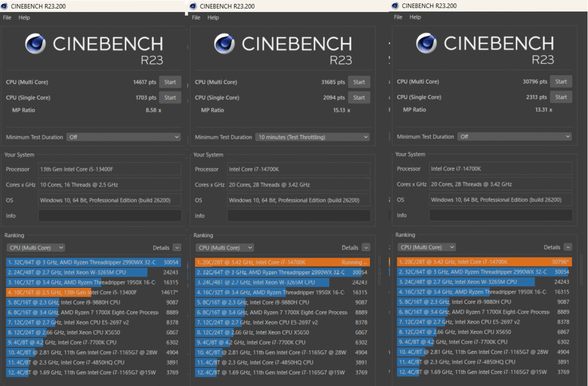588x386 pixels.
Task: Expand the Details arrow in the ranking panel showing 'Running'
Action: [365, 248]
